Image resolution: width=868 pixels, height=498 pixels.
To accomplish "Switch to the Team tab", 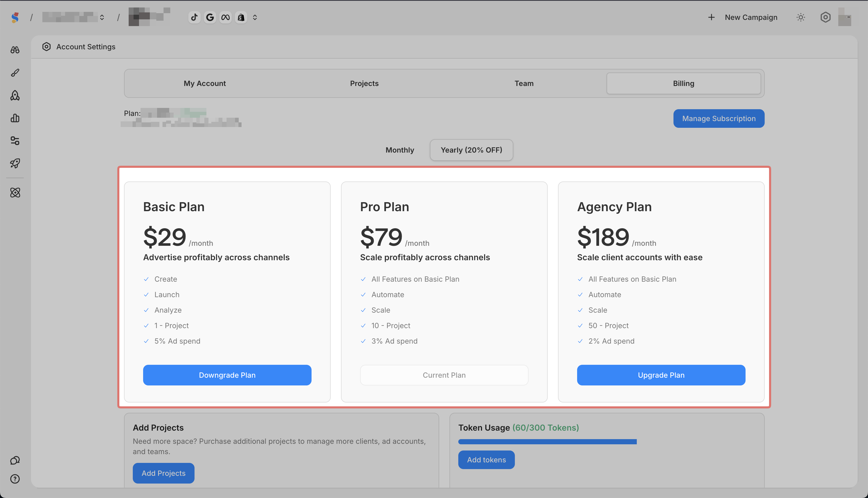I will [524, 83].
